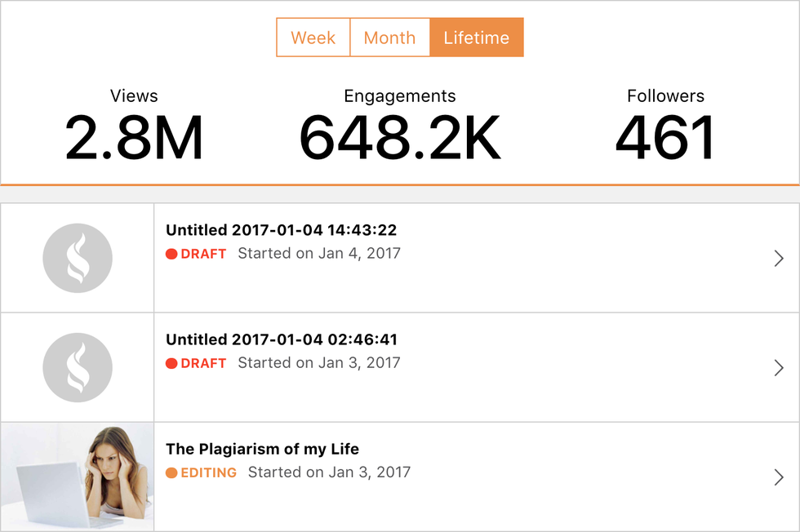Click the orange EDITING status dot

[171, 472]
